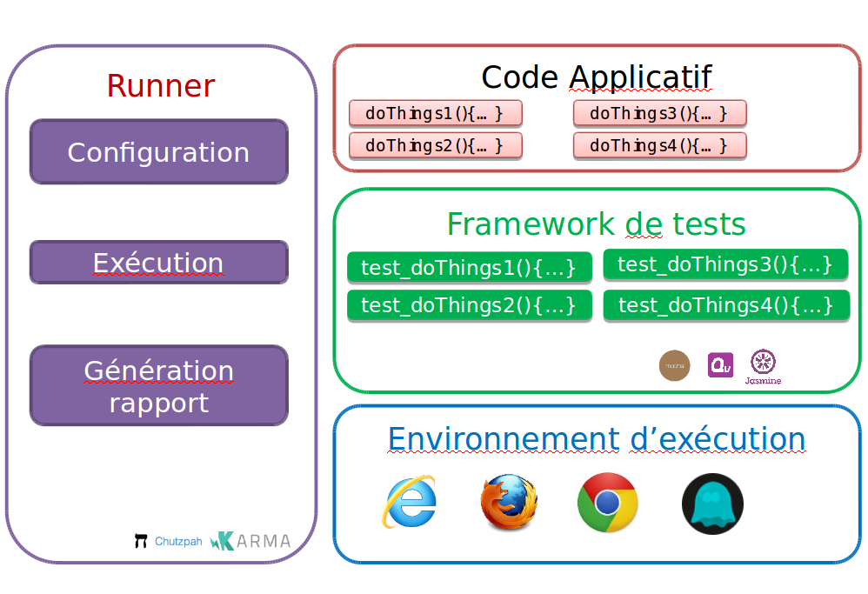Select the Jasmine framework logo
Screen dimensions: 868x594
coord(763,366)
